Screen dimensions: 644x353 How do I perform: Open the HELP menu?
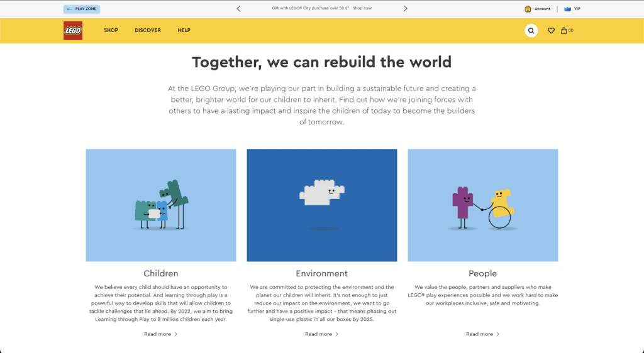pyautogui.click(x=184, y=30)
